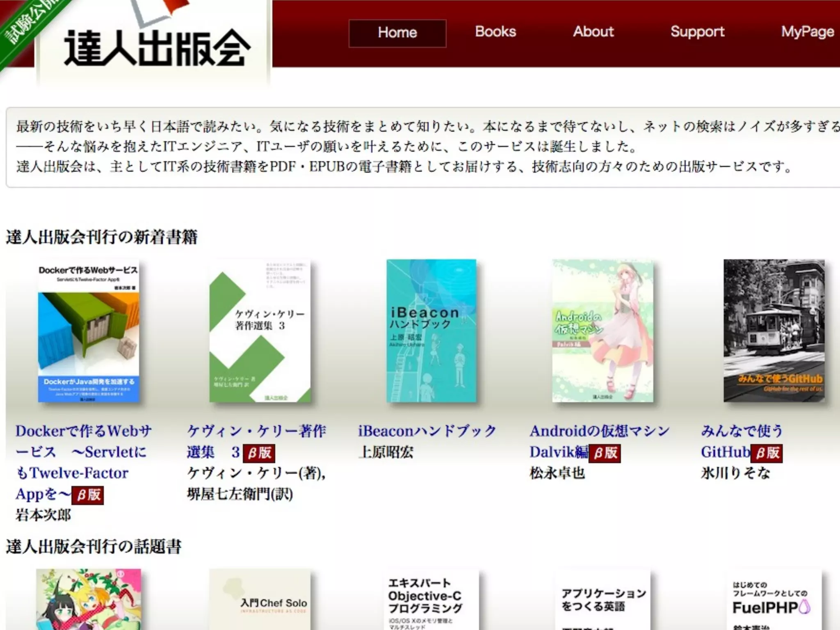This screenshot has width=840, height=630.
Task: Click the iBeaconハンドブック title link
Action: tap(427, 431)
